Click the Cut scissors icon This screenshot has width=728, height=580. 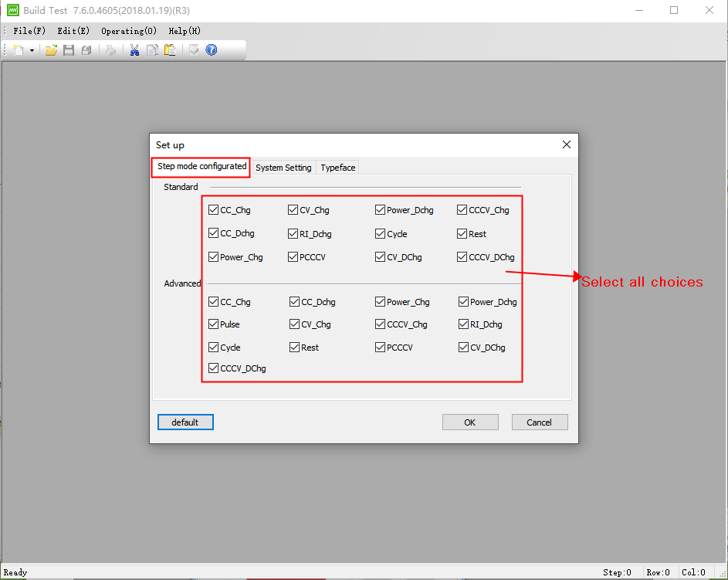pos(134,50)
